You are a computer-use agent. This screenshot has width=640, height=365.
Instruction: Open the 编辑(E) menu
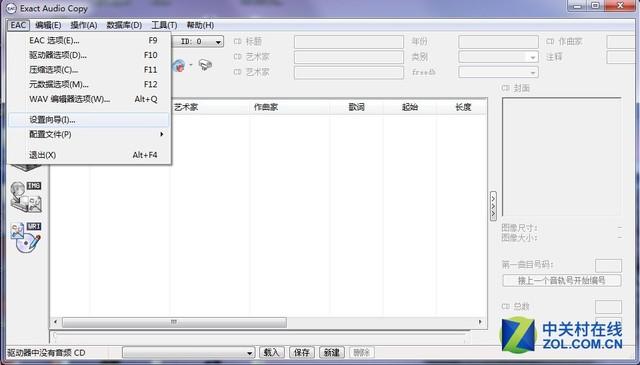click(48, 25)
